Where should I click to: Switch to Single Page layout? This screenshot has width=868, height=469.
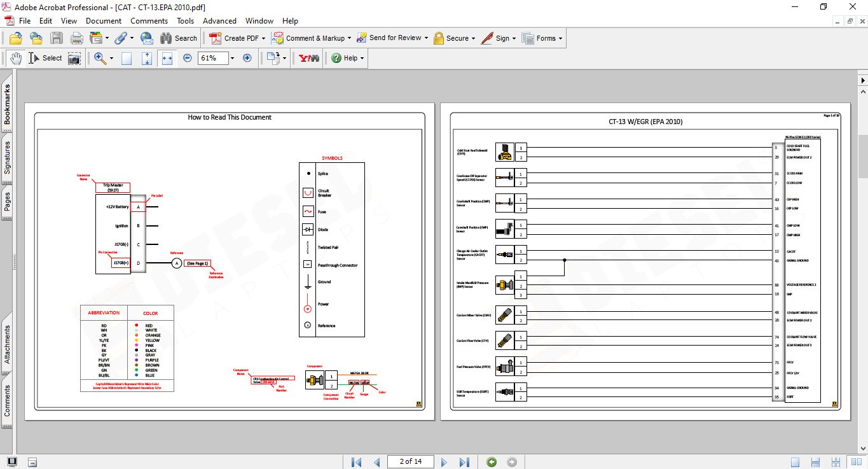tap(127, 58)
